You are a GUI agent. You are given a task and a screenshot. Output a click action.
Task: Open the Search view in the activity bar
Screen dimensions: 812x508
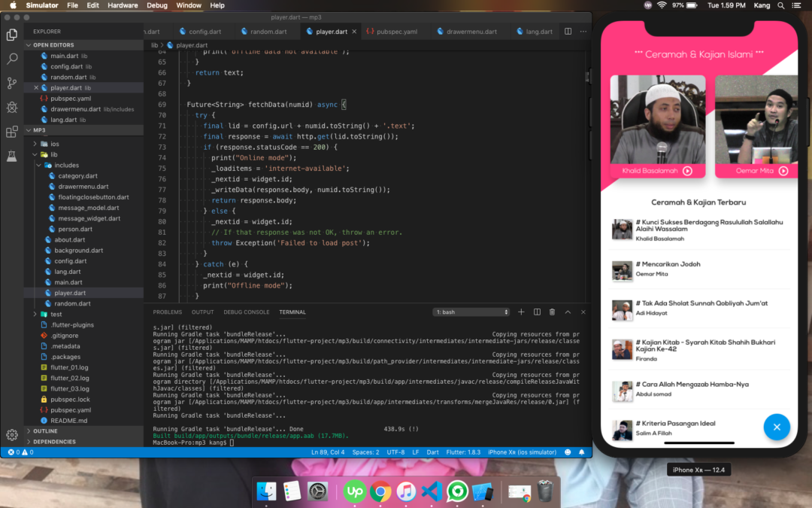11,59
